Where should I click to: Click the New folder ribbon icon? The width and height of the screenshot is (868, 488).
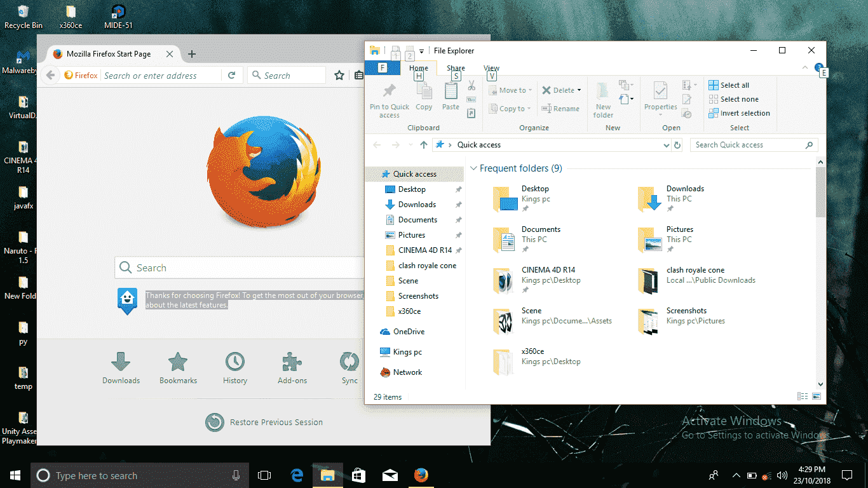tap(603, 100)
